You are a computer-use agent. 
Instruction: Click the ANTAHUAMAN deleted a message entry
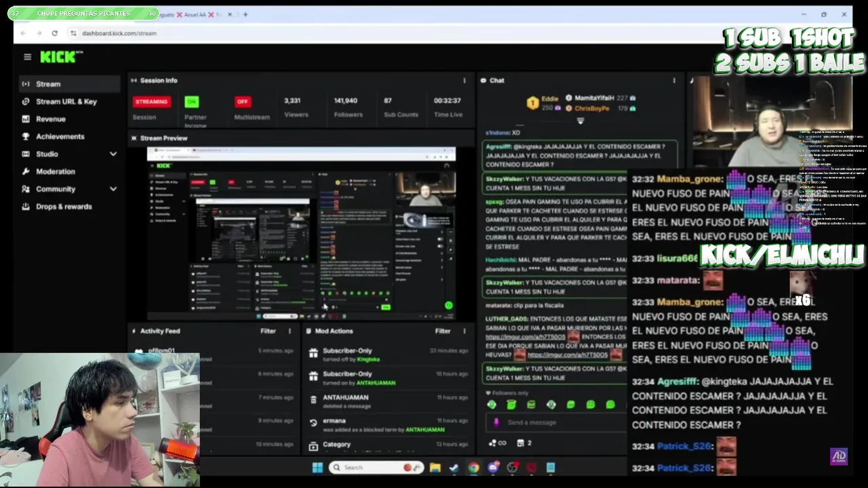pos(387,401)
